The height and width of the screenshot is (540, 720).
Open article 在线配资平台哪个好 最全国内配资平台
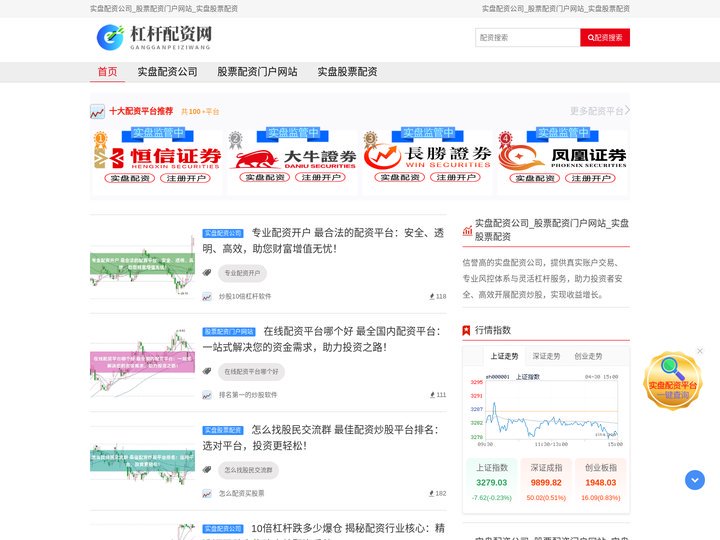click(x=322, y=339)
